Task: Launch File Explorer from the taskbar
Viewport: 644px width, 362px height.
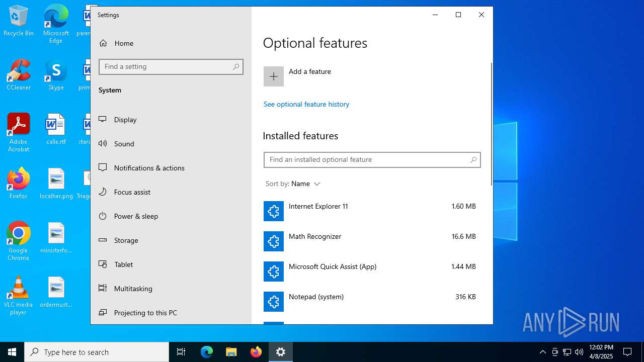Action: tap(231, 352)
